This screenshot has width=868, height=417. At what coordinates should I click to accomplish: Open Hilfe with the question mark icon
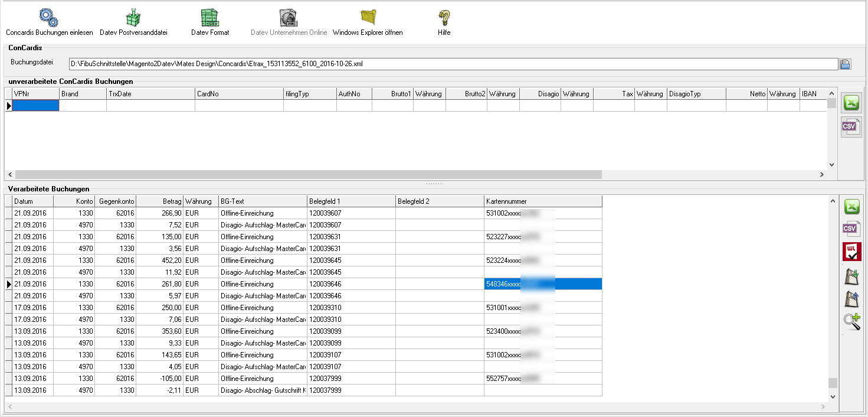pos(444,18)
